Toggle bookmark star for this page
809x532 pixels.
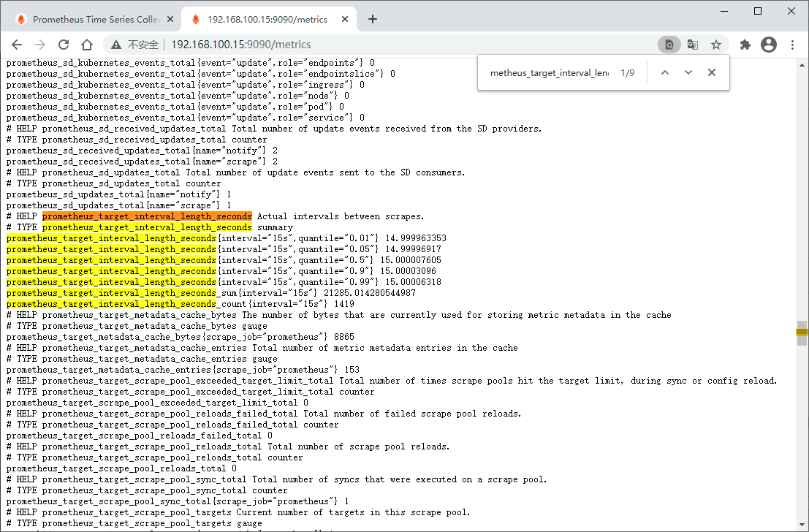pyautogui.click(x=716, y=45)
